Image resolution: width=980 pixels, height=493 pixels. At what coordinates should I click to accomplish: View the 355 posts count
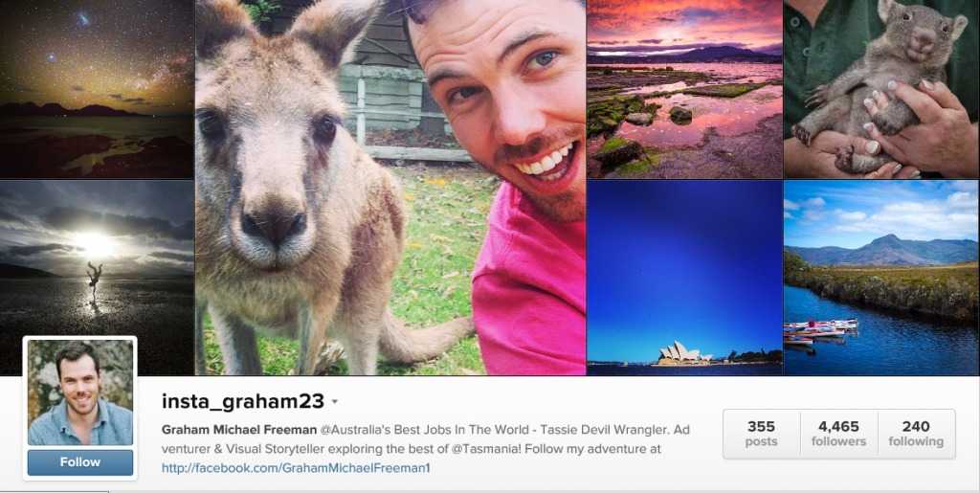(x=761, y=434)
